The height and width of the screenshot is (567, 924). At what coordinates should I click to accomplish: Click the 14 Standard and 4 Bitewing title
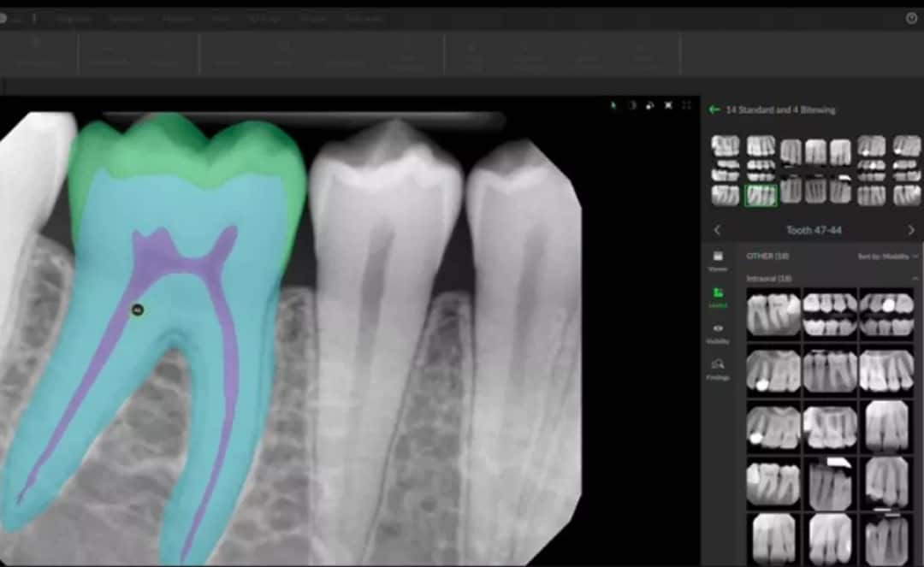click(780, 109)
